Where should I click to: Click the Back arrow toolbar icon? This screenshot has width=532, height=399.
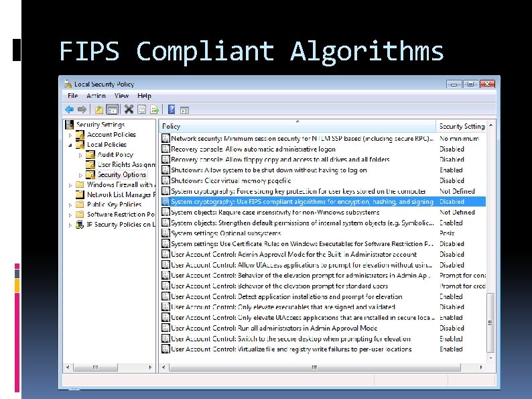[70, 110]
